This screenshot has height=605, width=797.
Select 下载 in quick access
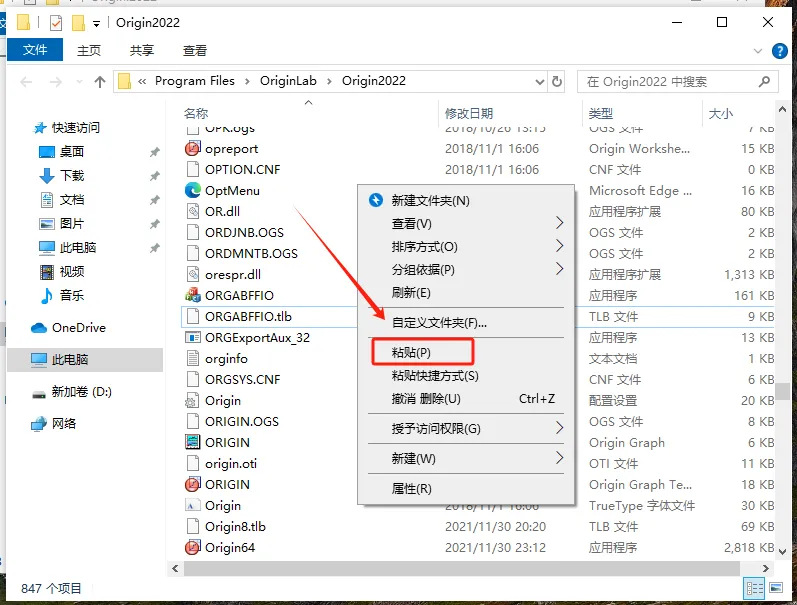(71, 175)
